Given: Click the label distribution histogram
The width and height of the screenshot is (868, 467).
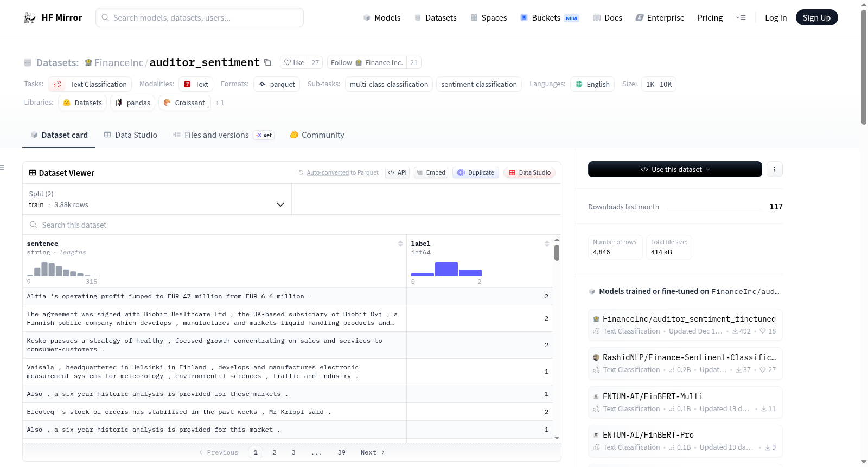Looking at the screenshot, I should pos(446,269).
